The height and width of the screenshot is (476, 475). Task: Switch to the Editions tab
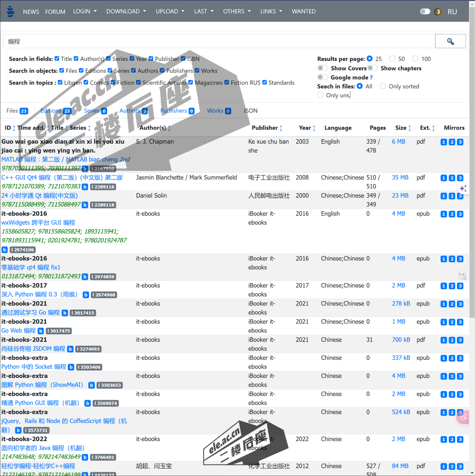55,111
